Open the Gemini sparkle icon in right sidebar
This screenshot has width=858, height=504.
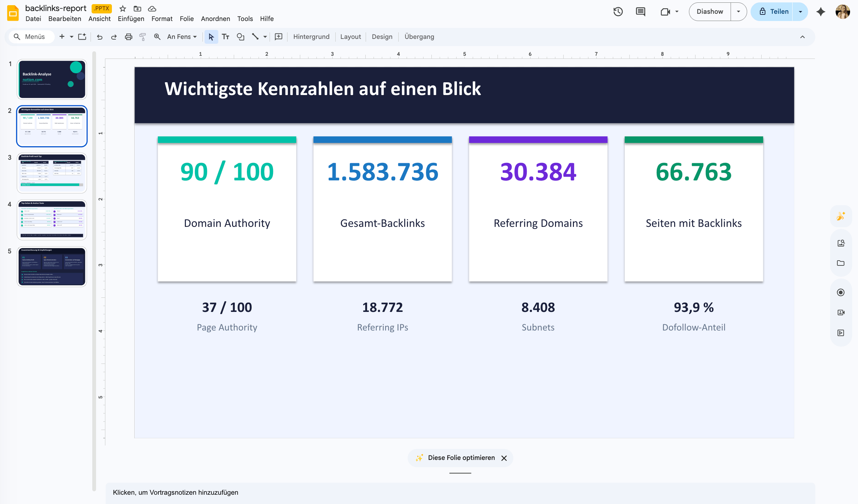pyautogui.click(x=841, y=216)
